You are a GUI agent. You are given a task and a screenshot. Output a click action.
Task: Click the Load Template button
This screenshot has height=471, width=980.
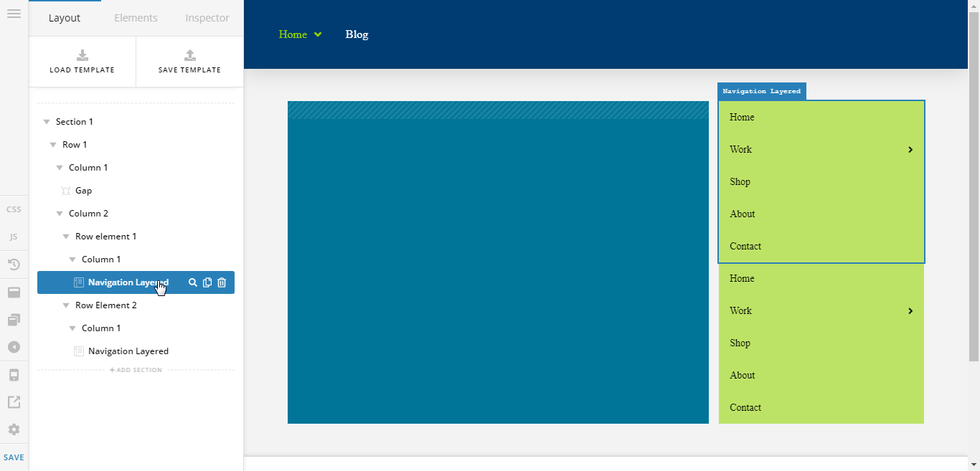tap(82, 62)
